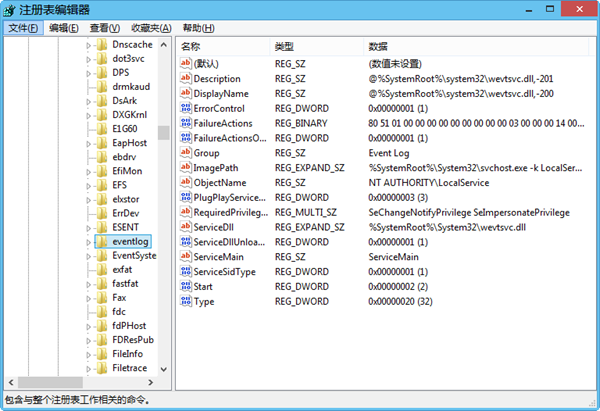Open the 查看(V) menu
600x411 pixels.
[104, 28]
